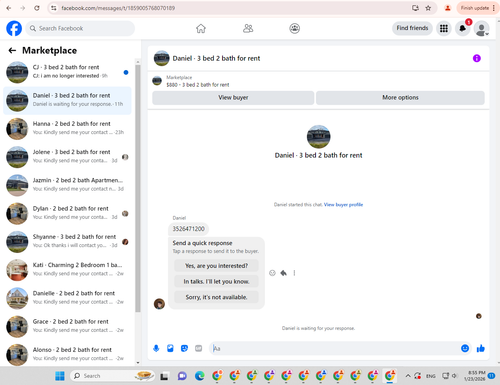Open Shyanne 3 bed 2 bath conversation
This screenshot has height=385, width=500.
67,242
